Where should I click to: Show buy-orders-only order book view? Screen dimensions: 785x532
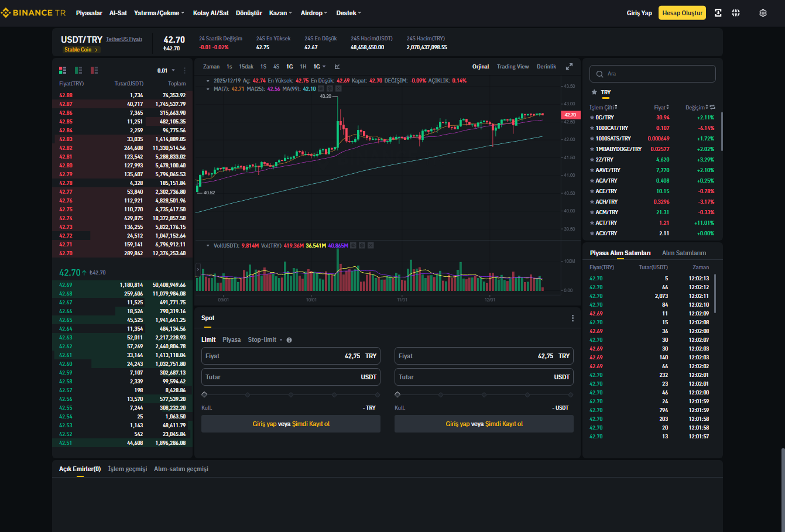coord(78,70)
